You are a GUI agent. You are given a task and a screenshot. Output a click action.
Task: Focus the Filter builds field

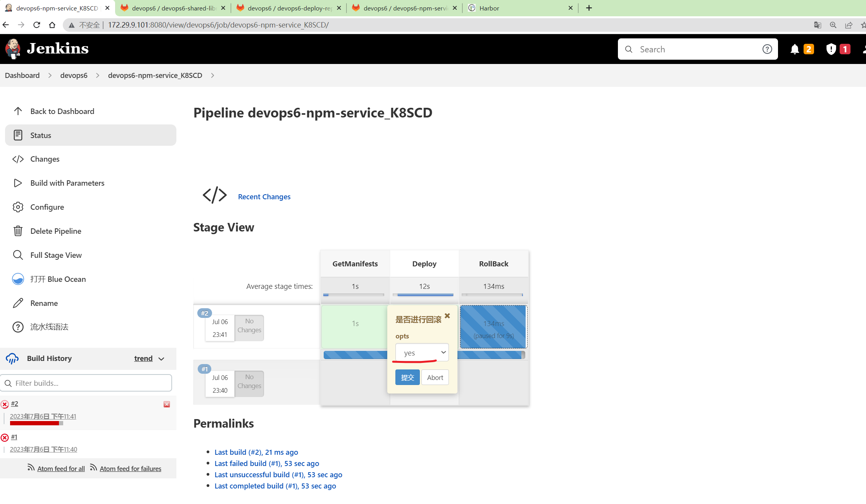click(x=86, y=383)
